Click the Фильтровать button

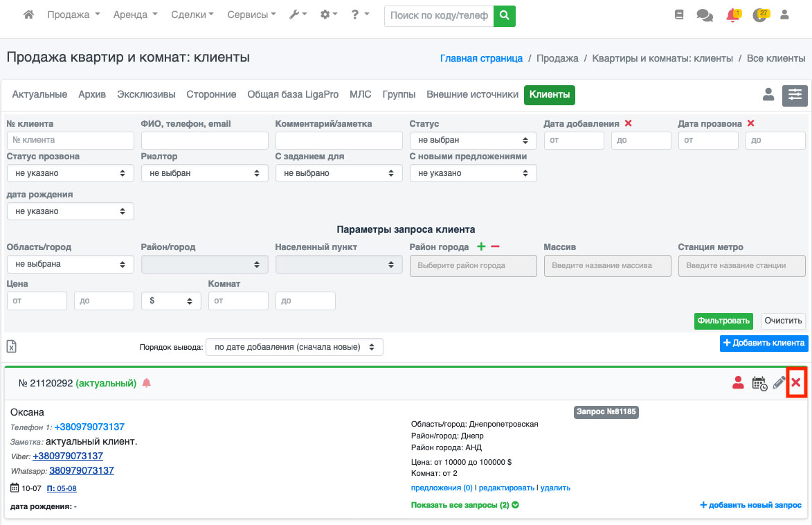(x=723, y=321)
